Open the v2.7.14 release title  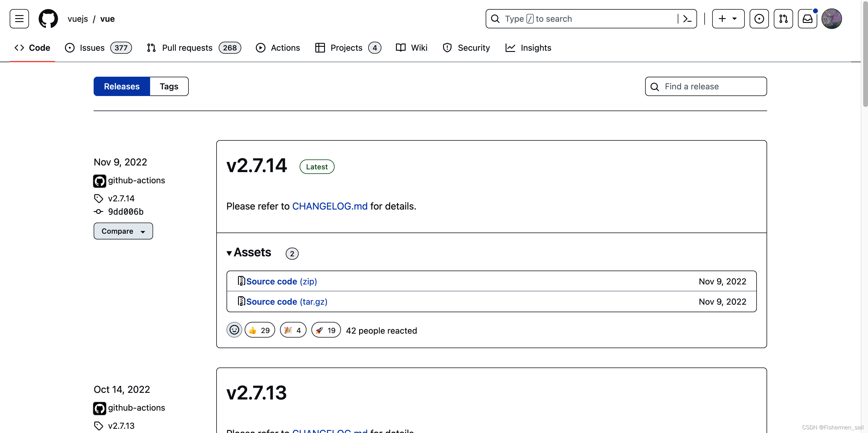pos(256,165)
